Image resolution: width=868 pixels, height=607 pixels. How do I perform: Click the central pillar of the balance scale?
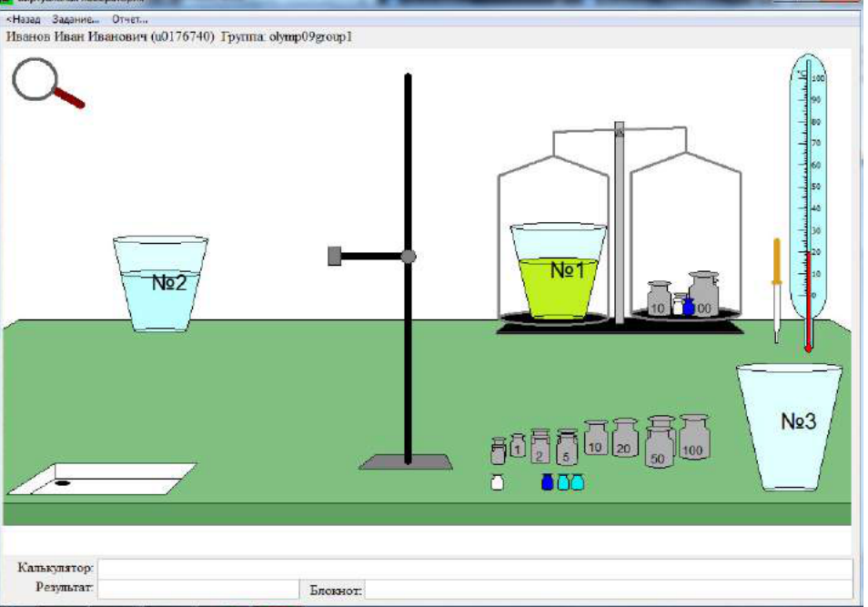(x=620, y=223)
